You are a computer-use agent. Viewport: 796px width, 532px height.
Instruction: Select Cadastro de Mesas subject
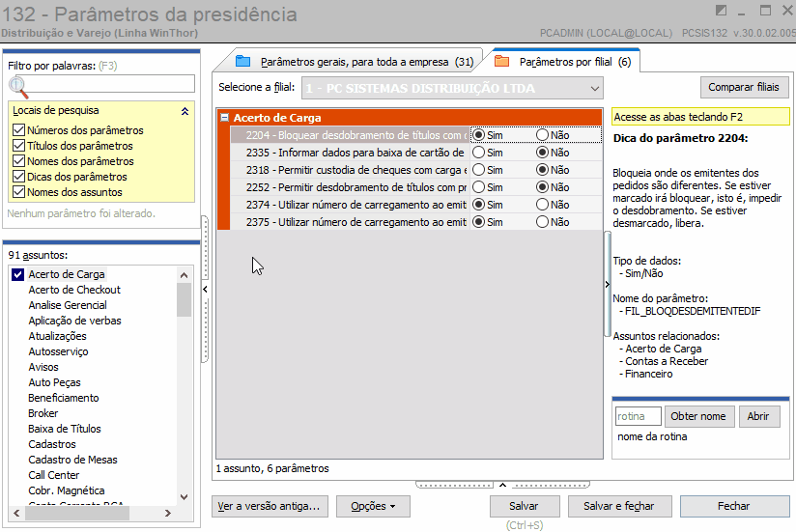(72, 460)
